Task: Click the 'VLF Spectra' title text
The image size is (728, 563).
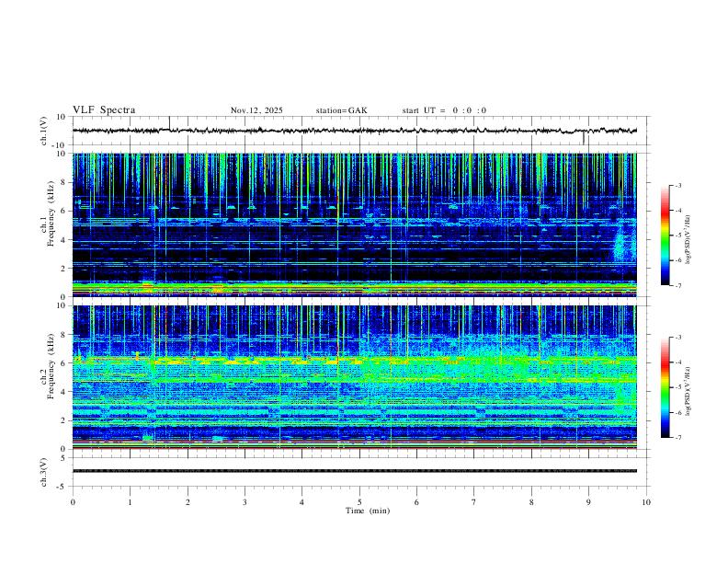Action: [x=104, y=110]
